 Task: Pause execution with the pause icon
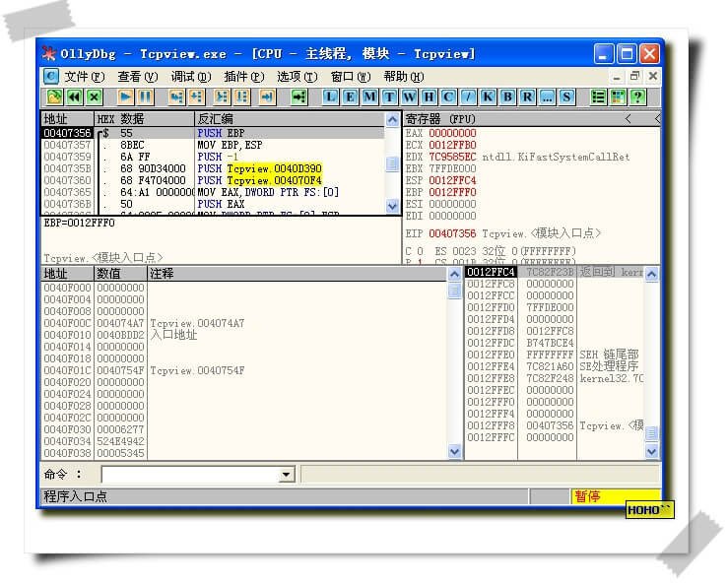coord(146,97)
